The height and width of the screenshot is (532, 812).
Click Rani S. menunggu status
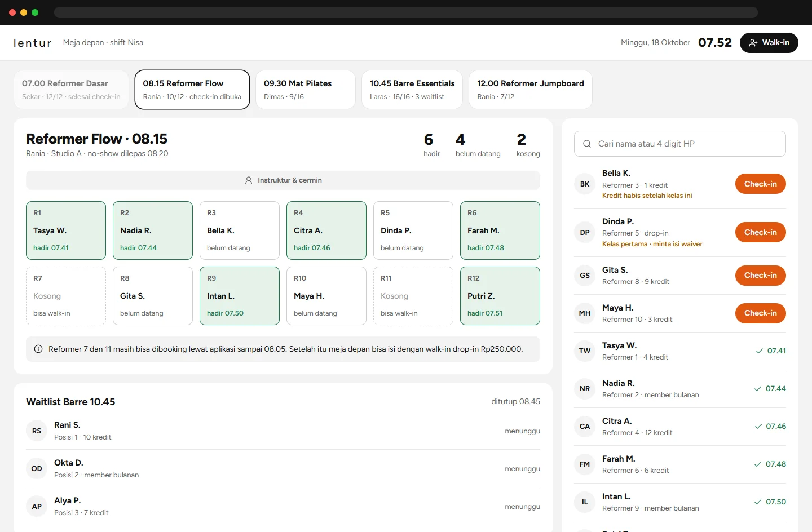[x=522, y=431]
